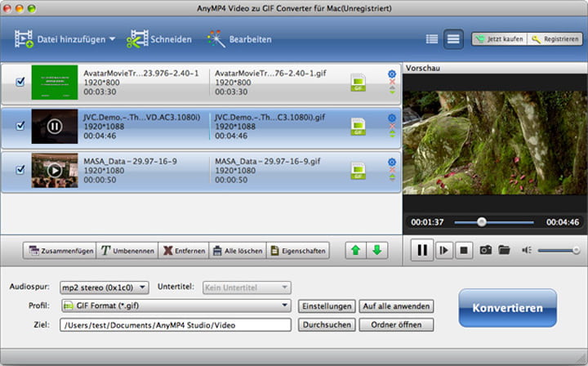Select output name AvatarMovieTr...76-2.40-1.gif
The image size is (588, 366).
click(270, 74)
